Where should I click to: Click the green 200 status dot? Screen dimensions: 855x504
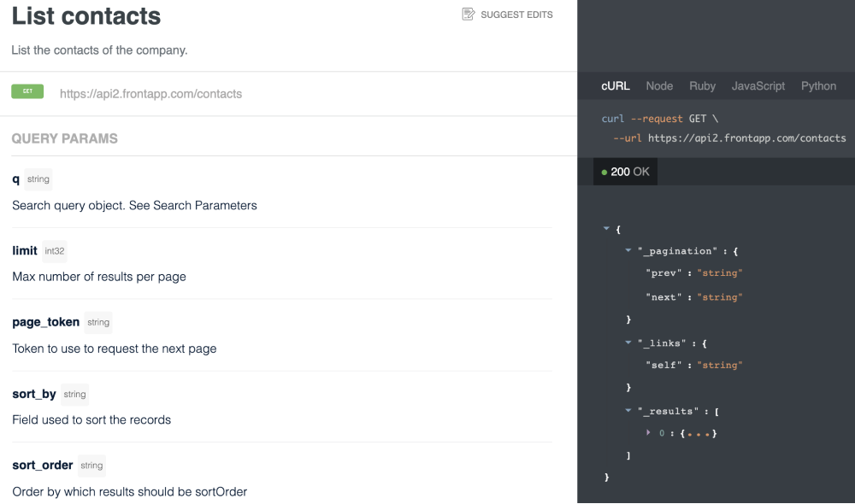(604, 173)
